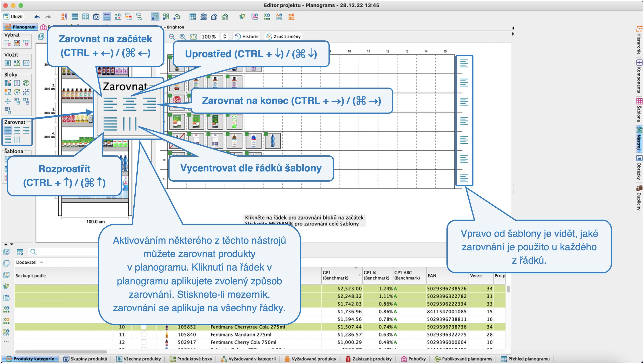Click the zoom in magnifier icon
644x364 pixels.
[x=183, y=37]
